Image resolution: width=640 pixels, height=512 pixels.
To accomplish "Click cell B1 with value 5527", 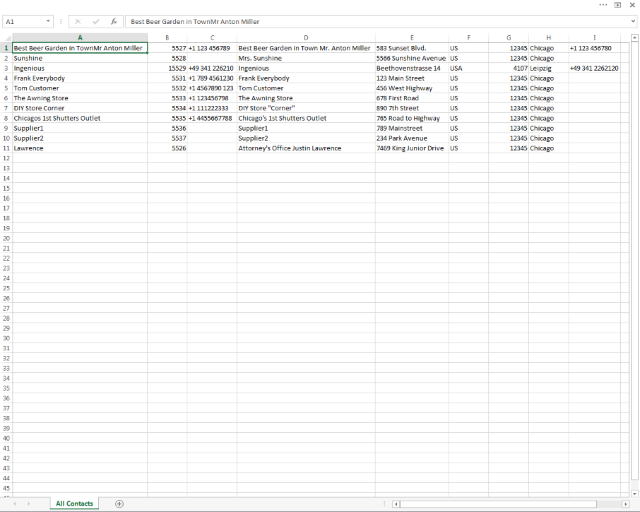I will (x=167, y=48).
